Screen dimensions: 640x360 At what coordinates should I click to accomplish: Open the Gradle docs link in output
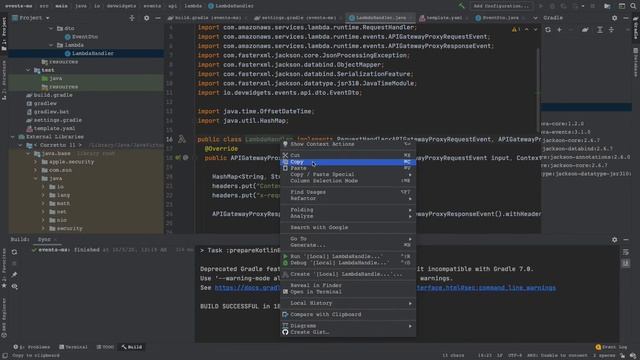[385, 288]
